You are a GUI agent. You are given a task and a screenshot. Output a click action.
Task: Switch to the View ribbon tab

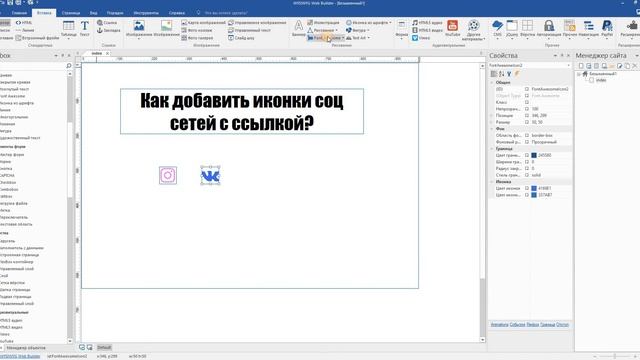click(93, 13)
